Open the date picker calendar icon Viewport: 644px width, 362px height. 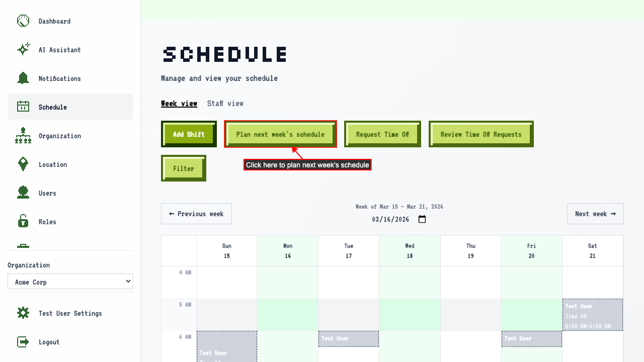coord(422,219)
